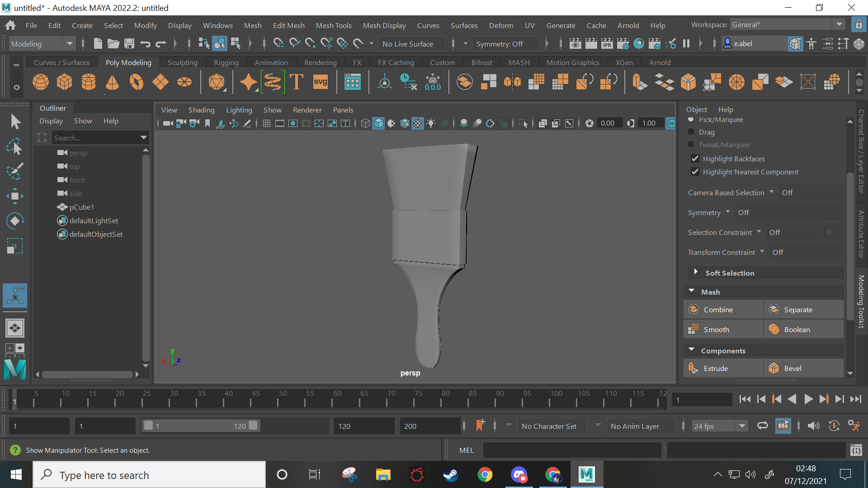This screenshot has height=488, width=868.
Task: Click the Separate button
Action: 803,310
